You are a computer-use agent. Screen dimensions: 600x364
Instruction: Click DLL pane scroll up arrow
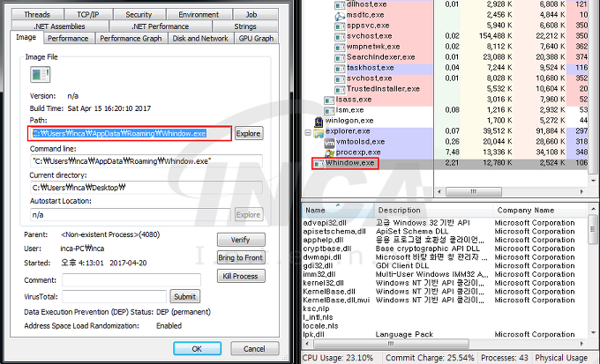[x=593, y=209]
